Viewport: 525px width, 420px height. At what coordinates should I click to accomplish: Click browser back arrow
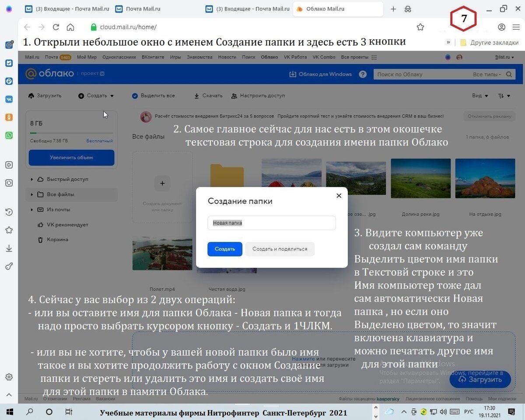[27, 27]
